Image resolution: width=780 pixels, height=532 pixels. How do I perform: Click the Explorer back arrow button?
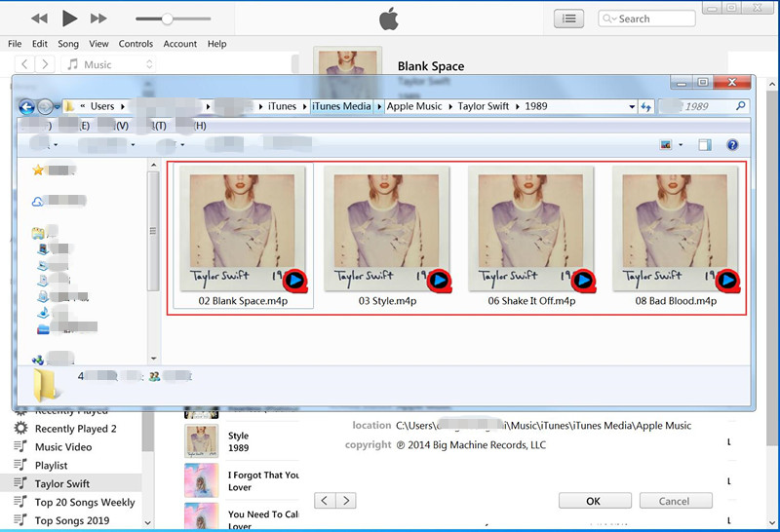click(x=27, y=106)
